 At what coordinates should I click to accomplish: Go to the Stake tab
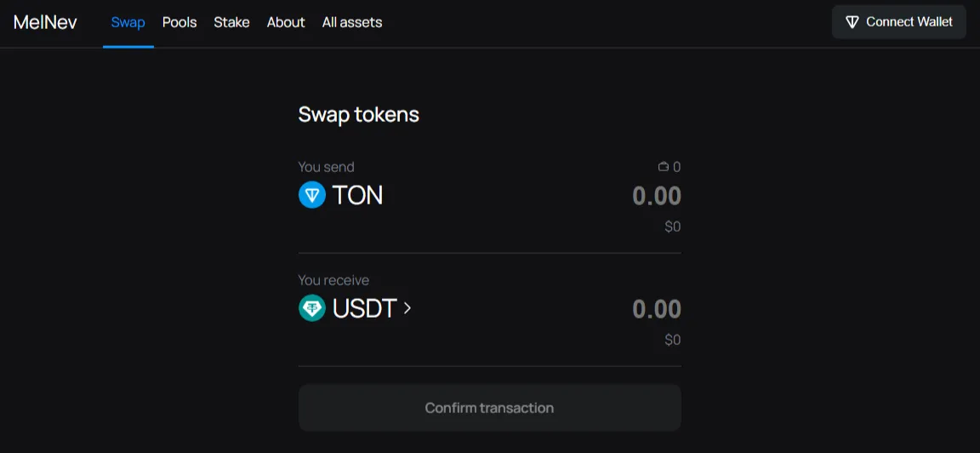[x=232, y=22]
